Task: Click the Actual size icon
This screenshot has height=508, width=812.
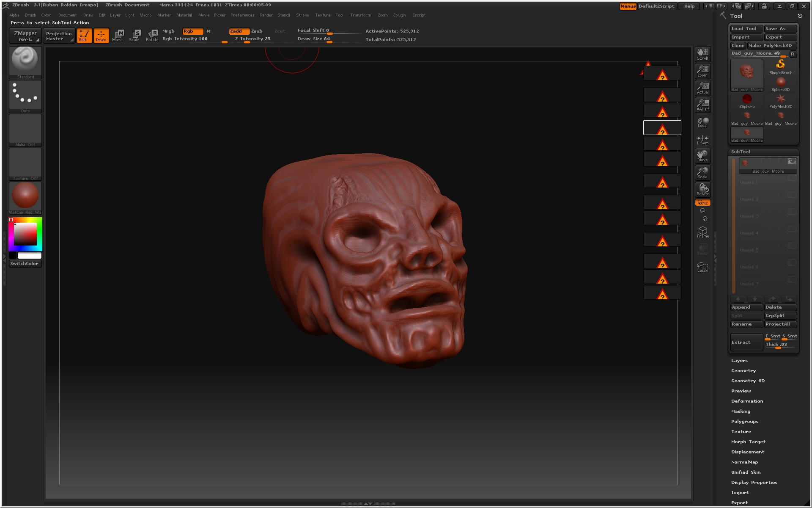Action: pos(702,88)
